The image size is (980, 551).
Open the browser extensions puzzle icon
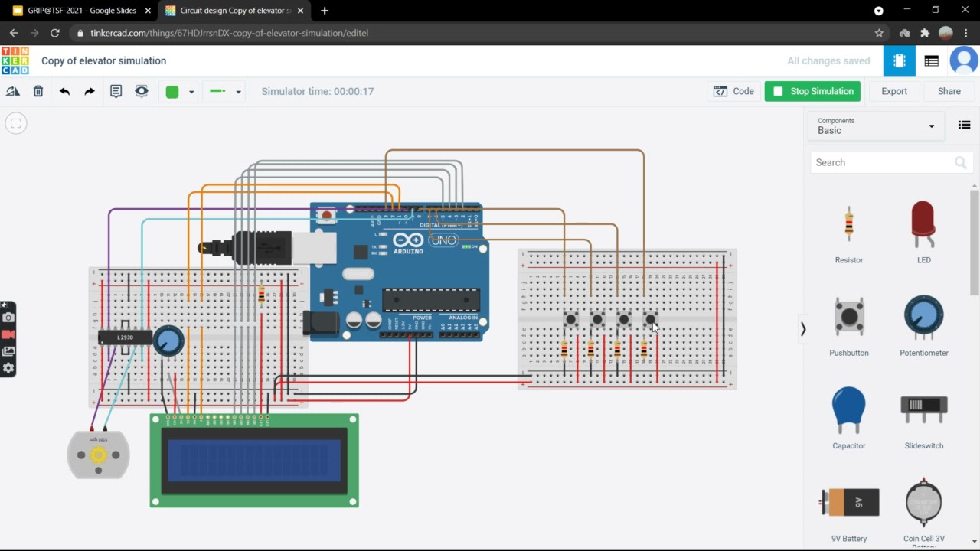pyautogui.click(x=925, y=33)
